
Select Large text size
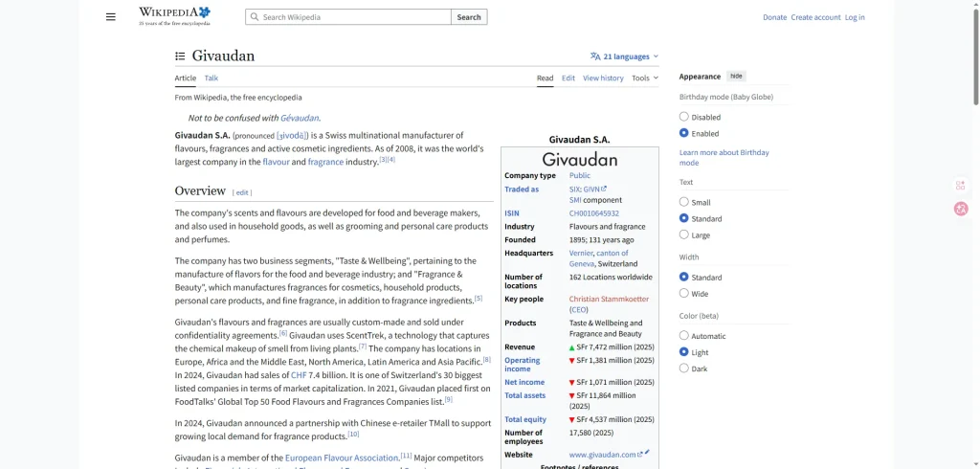coord(683,234)
